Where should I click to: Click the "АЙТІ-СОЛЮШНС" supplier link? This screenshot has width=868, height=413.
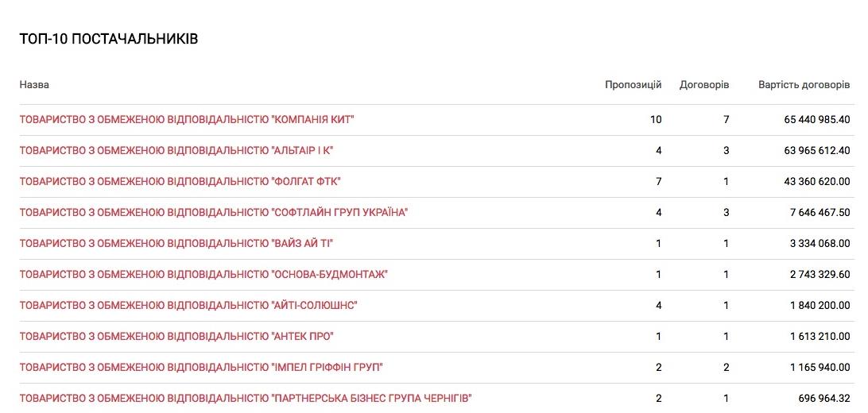[x=188, y=306]
